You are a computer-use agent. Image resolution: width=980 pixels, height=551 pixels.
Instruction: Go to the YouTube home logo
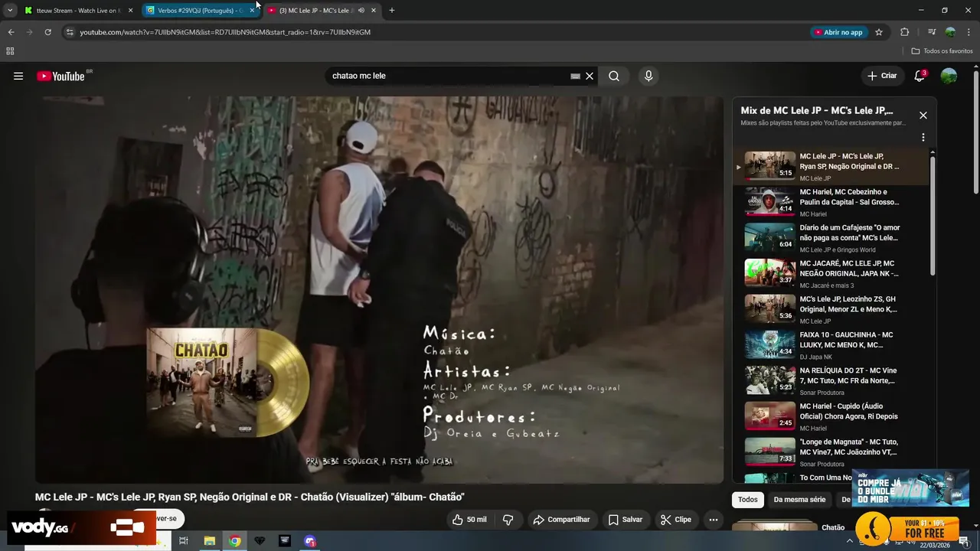60,76
